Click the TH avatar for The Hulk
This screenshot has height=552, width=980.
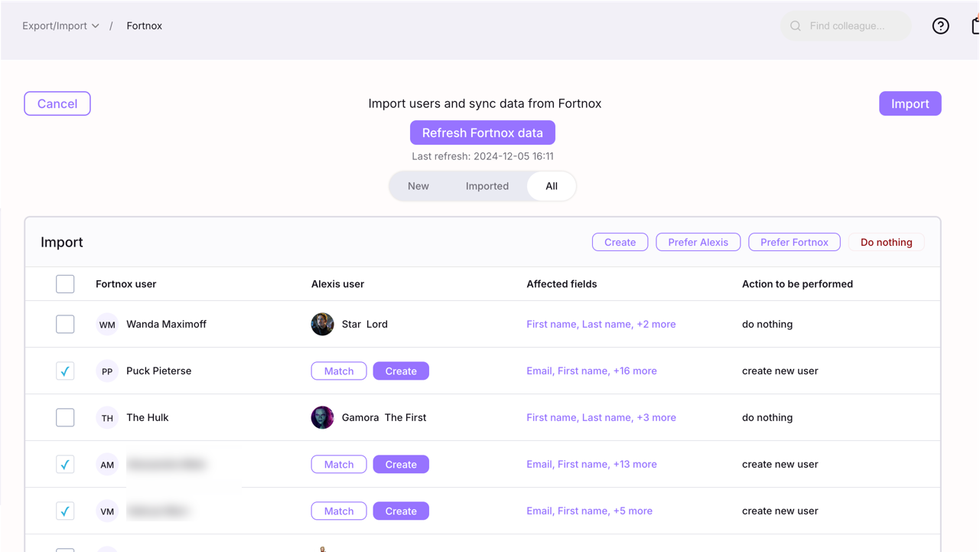pos(107,418)
